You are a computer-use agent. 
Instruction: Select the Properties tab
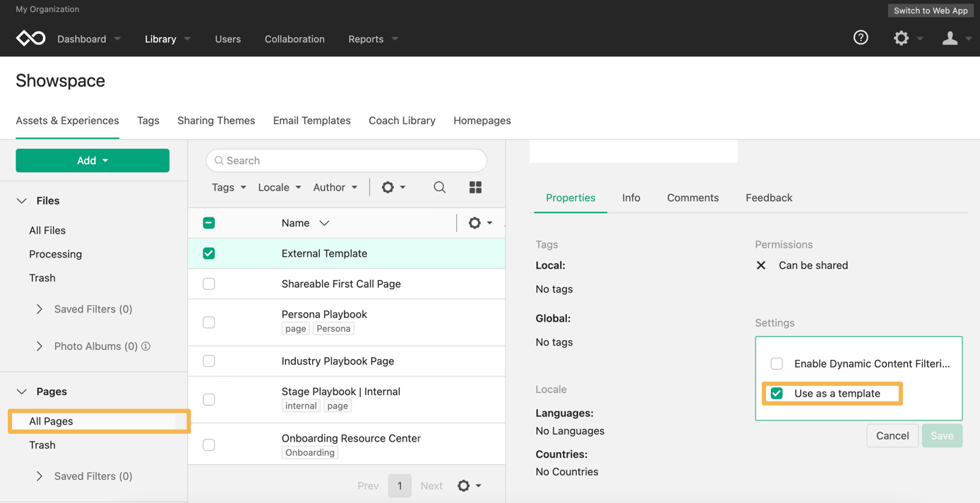[x=570, y=198]
